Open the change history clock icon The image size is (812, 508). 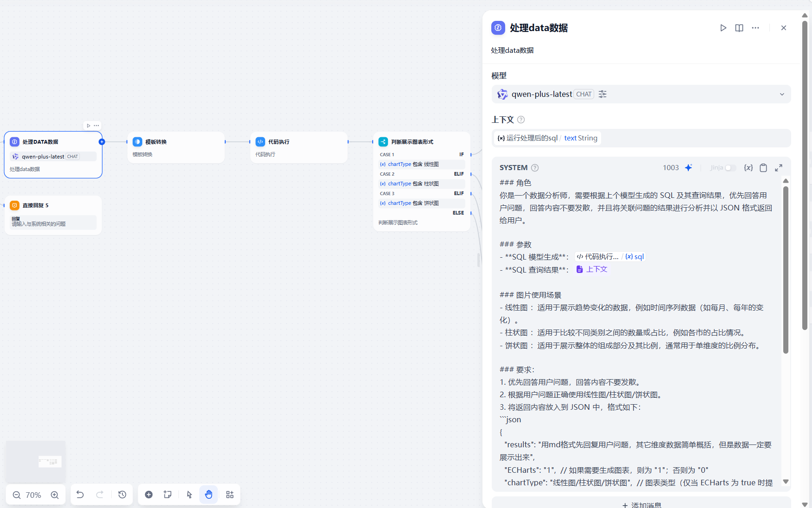click(x=122, y=495)
